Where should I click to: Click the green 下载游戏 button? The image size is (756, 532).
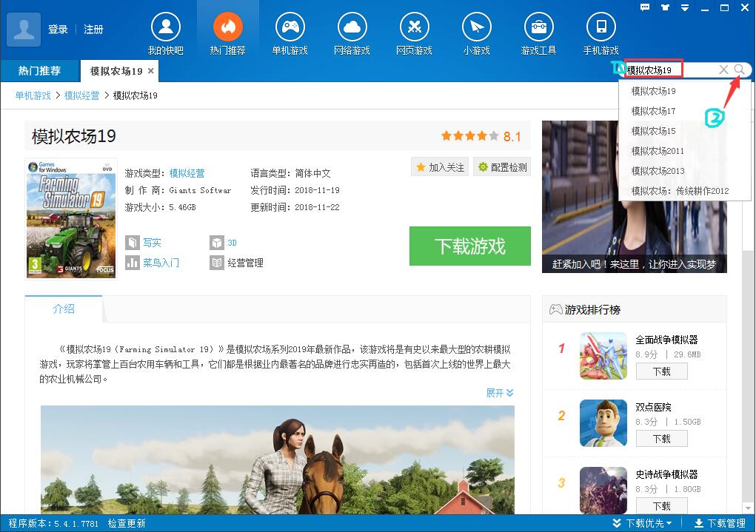tap(469, 246)
